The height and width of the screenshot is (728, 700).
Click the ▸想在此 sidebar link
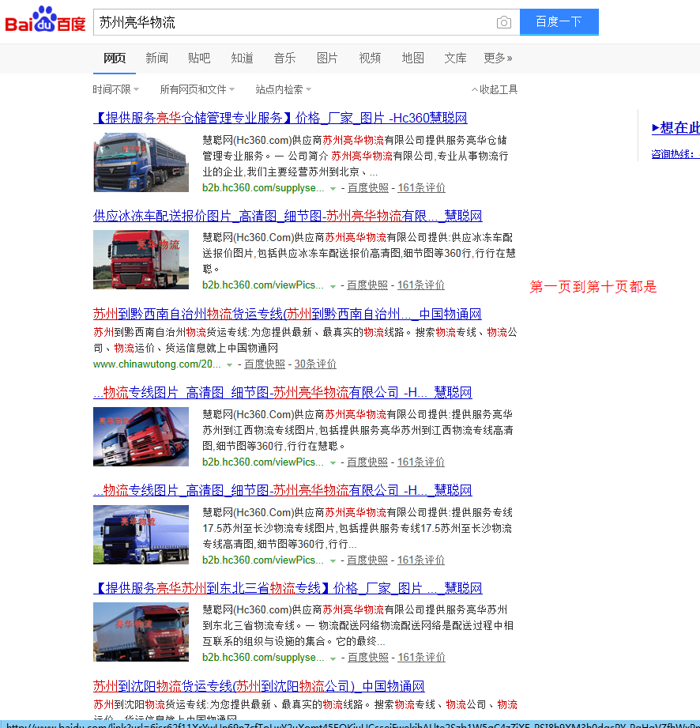(x=676, y=128)
